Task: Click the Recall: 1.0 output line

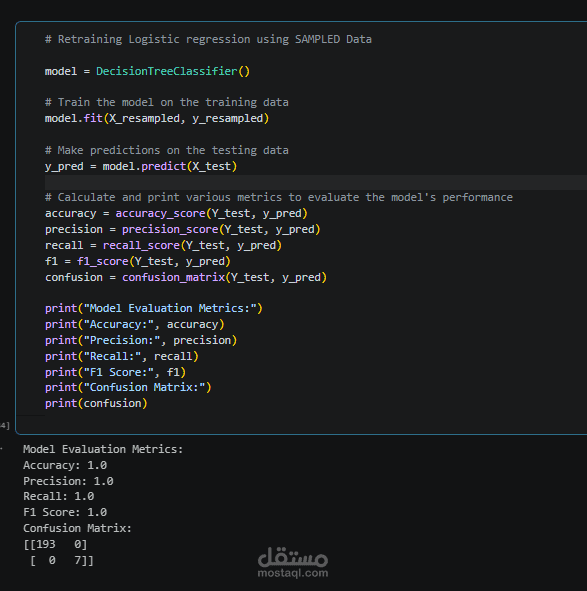Action: tap(58, 496)
